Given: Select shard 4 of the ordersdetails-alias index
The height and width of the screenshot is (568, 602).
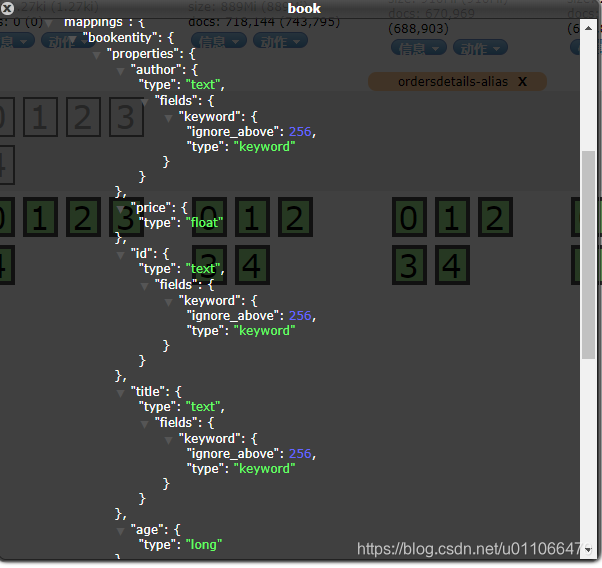Looking at the screenshot, I should pyautogui.click(x=452, y=265).
